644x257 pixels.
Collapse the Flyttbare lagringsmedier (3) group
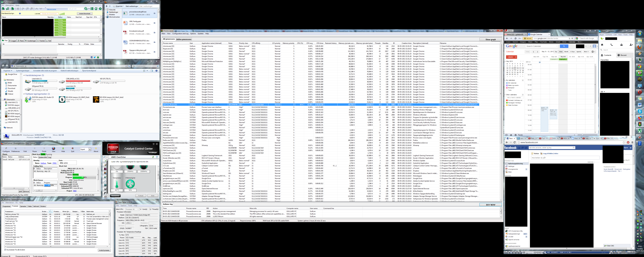tap(24, 94)
